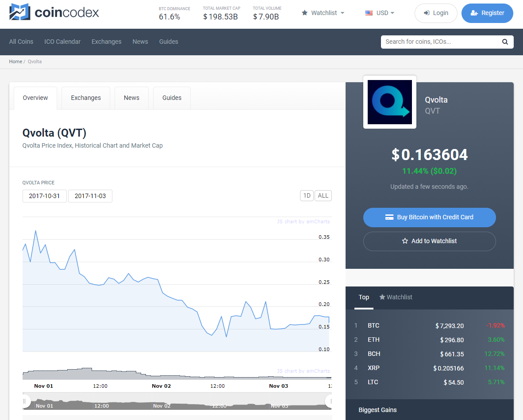Image resolution: width=523 pixels, height=420 pixels.
Task: Select the Overview tab
Action: tap(35, 98)
